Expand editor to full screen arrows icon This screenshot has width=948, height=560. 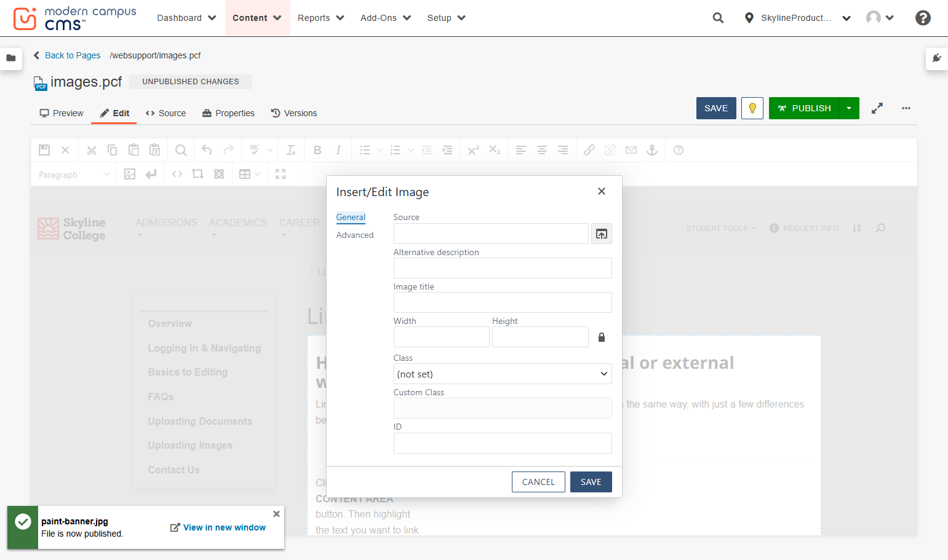click(877, 108)
